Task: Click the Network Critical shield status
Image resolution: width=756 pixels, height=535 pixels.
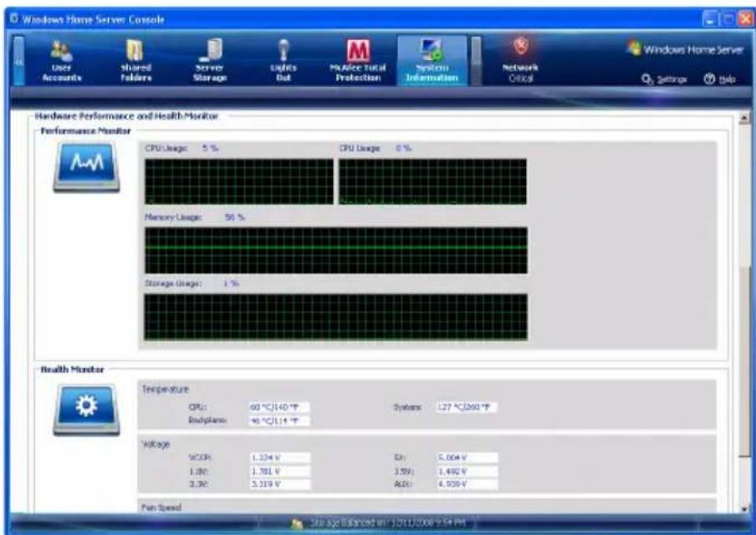Action: point(520,61)
